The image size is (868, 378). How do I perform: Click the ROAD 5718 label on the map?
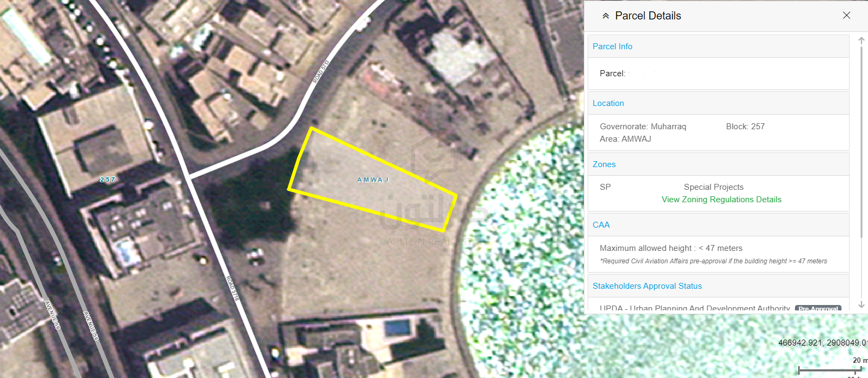[x=233, y=288]
